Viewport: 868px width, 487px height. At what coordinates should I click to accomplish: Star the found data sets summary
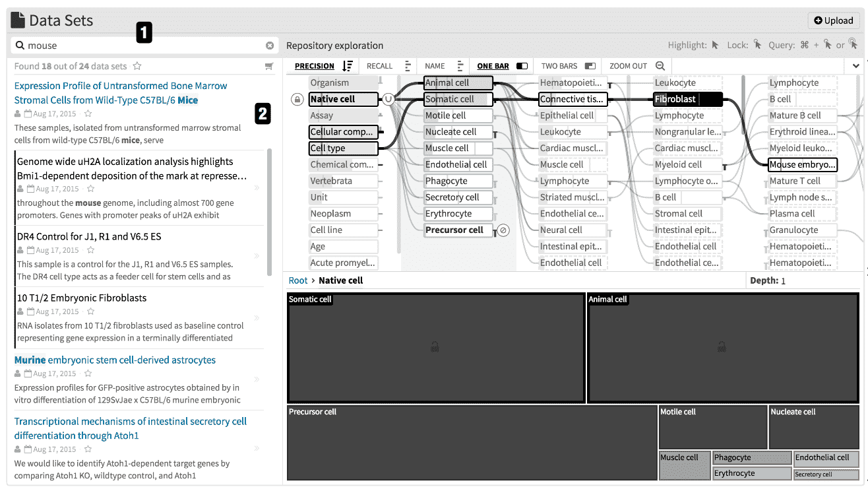(x=137, y=66)
